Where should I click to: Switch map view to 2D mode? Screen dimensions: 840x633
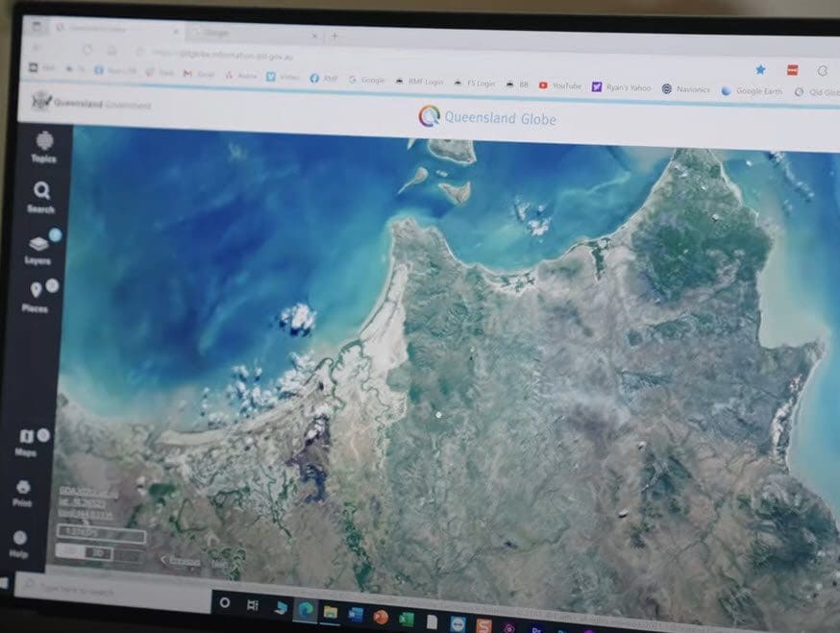click(68, 552)
